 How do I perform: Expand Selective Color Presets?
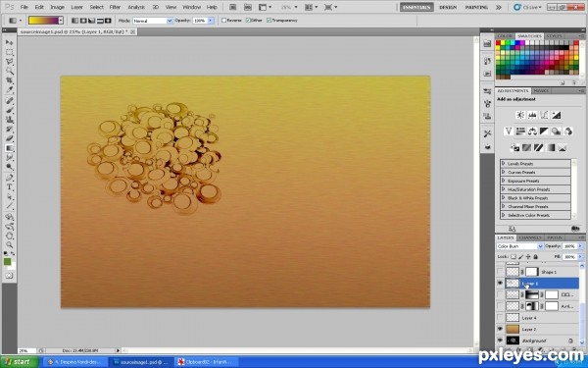click(504, 215)
